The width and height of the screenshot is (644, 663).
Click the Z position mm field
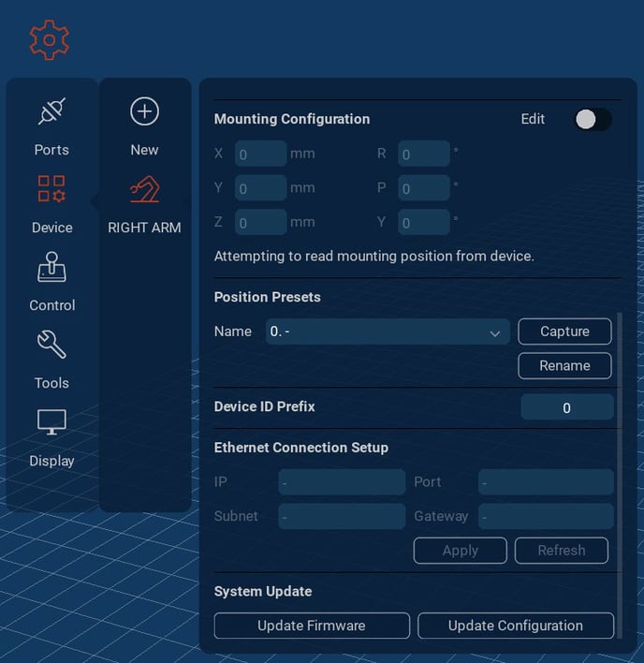pos(261,223)
